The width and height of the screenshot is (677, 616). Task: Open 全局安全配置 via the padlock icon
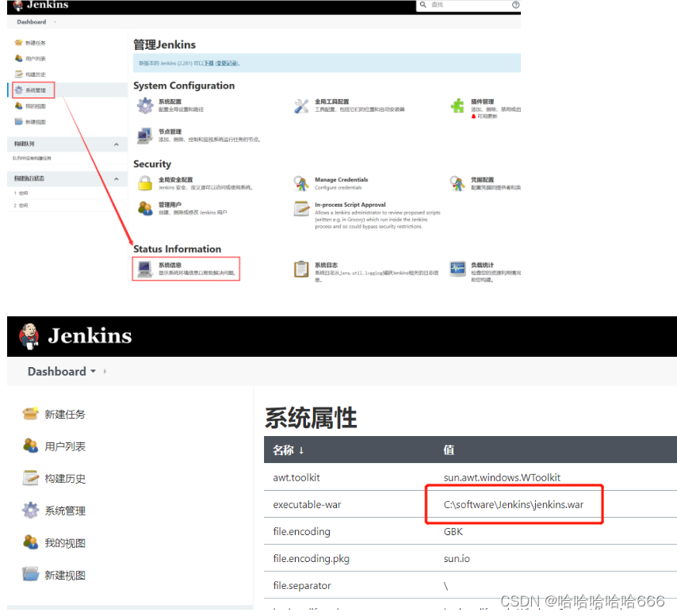tap(146, 182)
